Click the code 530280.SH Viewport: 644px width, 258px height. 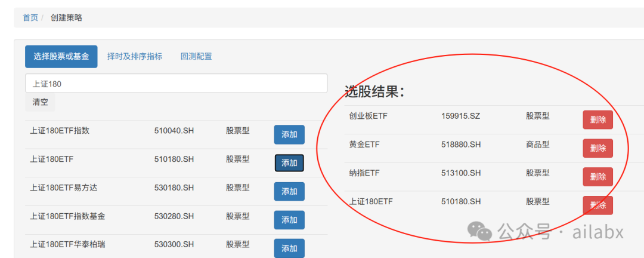(174, 216)
